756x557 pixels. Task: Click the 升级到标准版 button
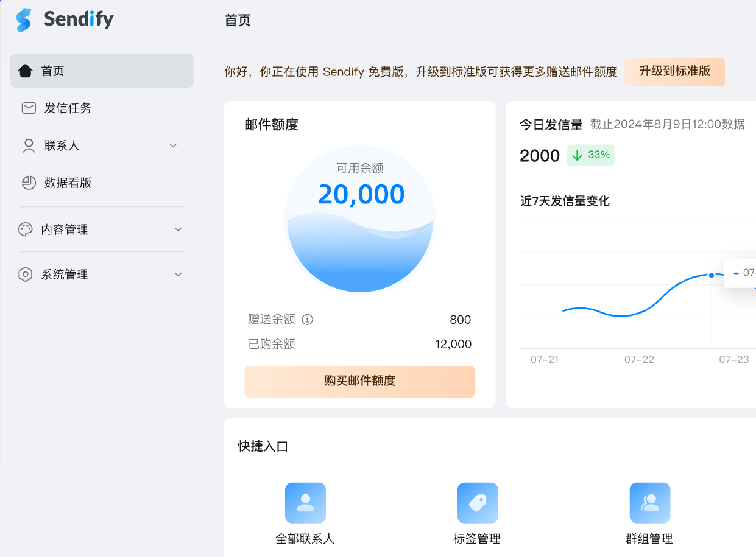[x=674, y=72]
